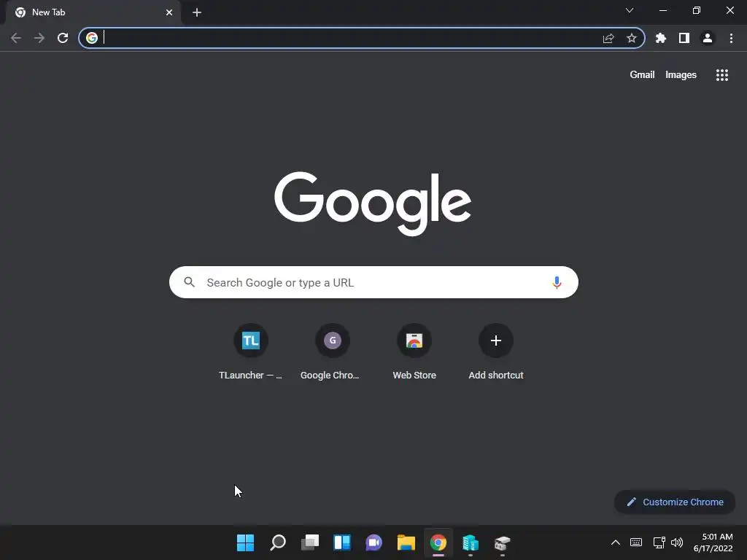Start voice search with the microphone
The image size is (747, 560).
pyautogui.click(x=557, y=282)
